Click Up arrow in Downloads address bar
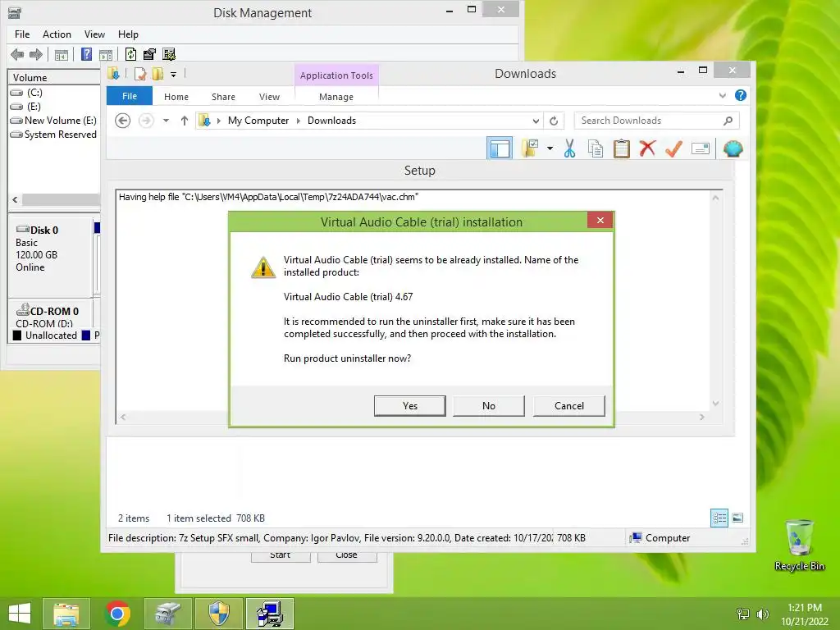 (x=185, y=121)
